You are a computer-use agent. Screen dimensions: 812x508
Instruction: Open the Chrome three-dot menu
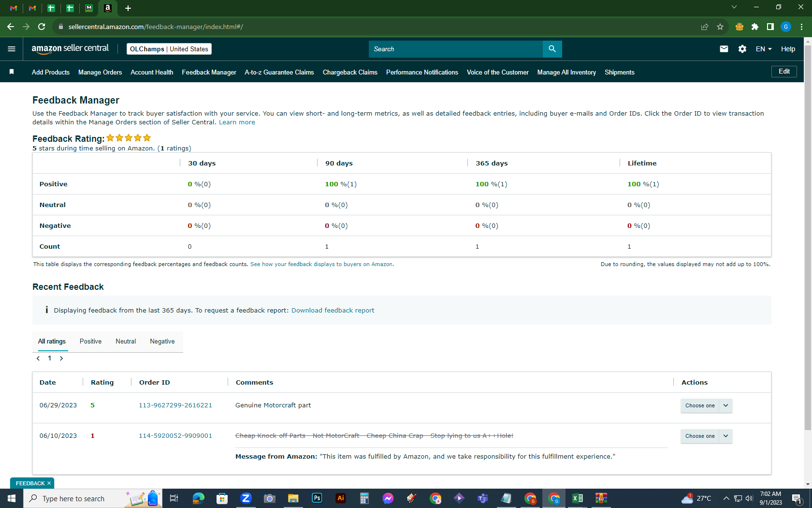801,27
